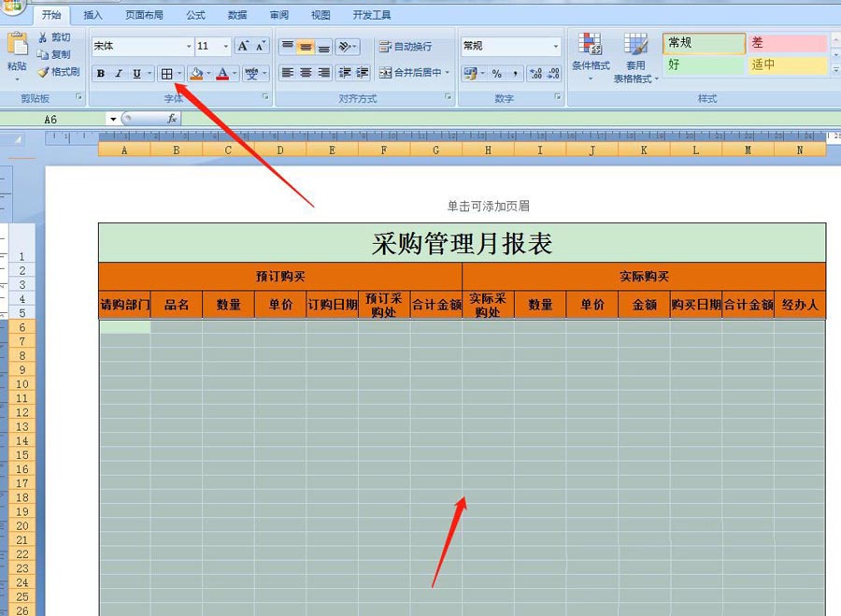Open the 数据 (Data) ribbon tab

coord(237,15)
